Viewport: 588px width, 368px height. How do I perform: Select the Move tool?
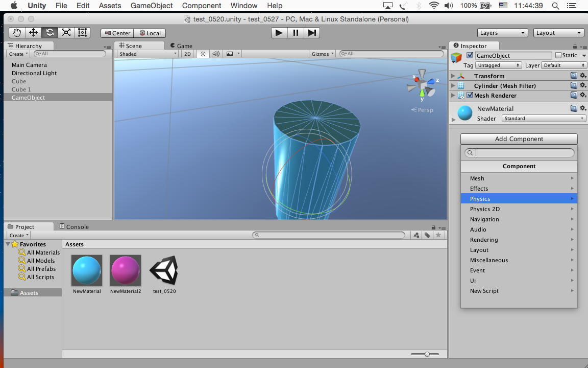pyautogui.click(x=33, y=33)
